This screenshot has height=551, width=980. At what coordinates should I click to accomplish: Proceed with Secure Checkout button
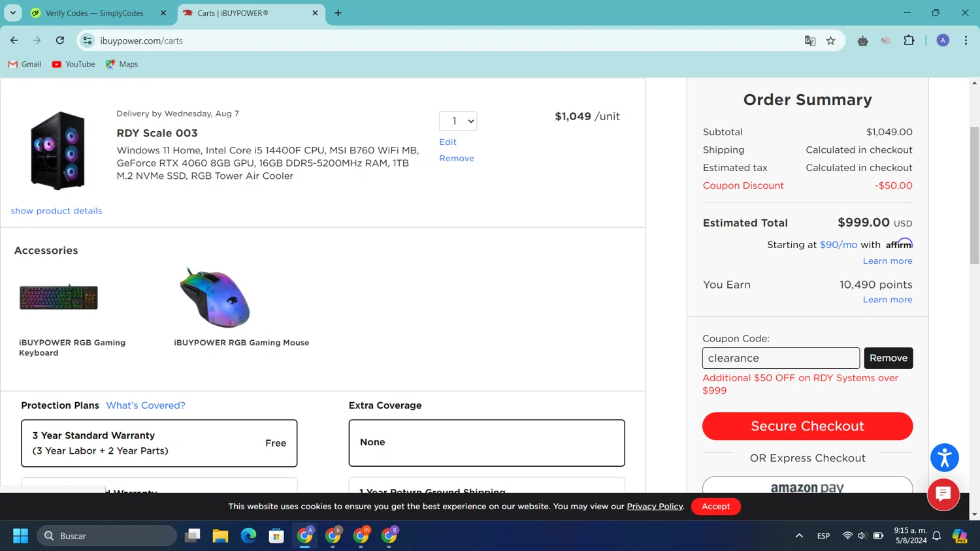[808, 426]
